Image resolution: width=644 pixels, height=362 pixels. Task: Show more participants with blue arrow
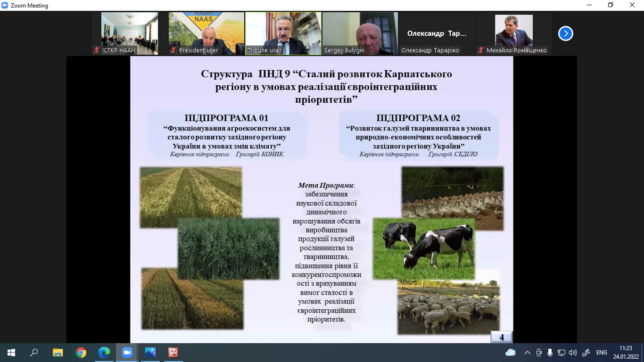click(x=565, y=33)
